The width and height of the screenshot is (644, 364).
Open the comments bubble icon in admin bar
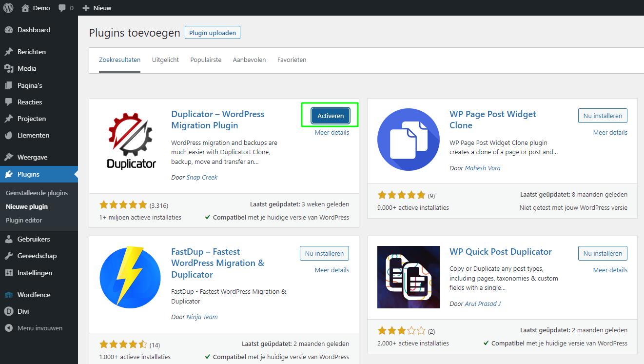62,8
